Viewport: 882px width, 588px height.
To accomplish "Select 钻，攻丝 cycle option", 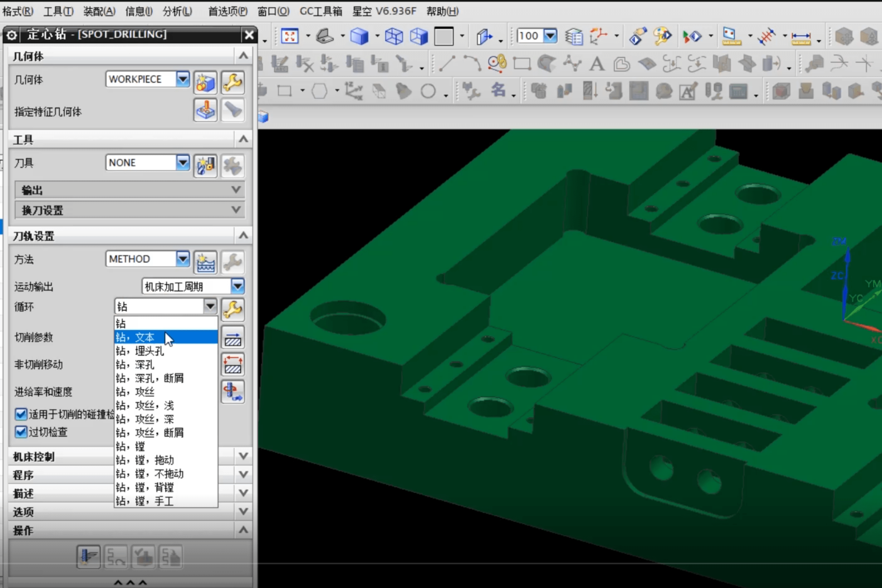I will [135, 392].
